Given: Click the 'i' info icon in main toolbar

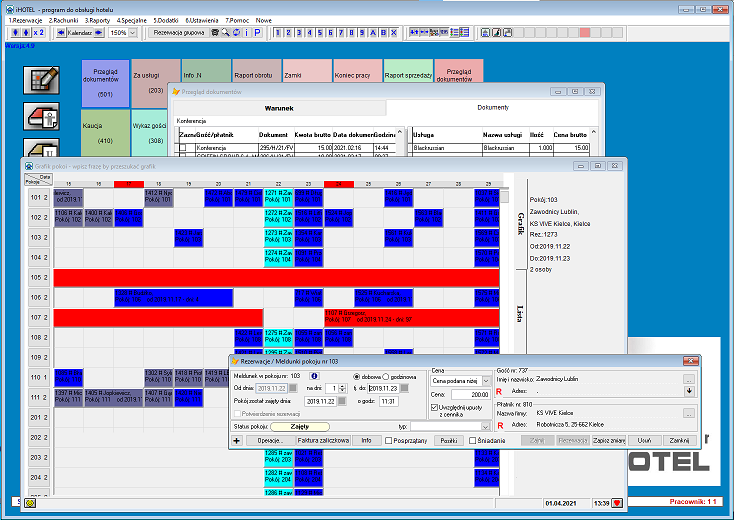Looking at the screenshot, I should point(246,32).
